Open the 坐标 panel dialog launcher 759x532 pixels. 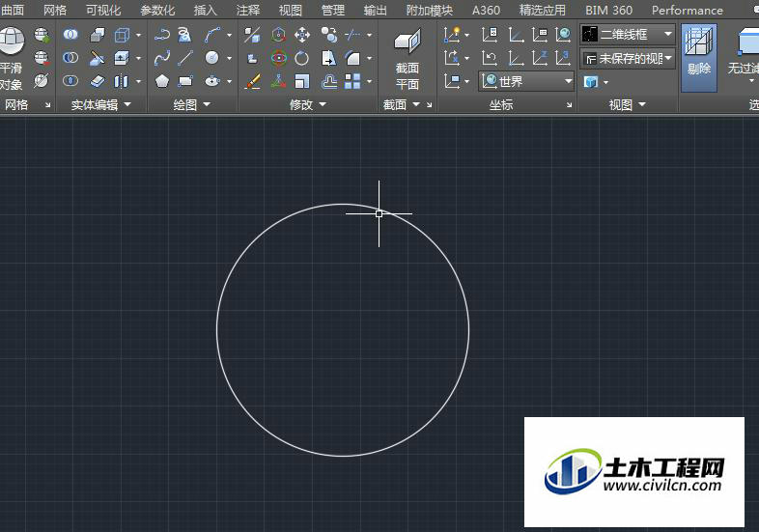(x=569, y=104)
